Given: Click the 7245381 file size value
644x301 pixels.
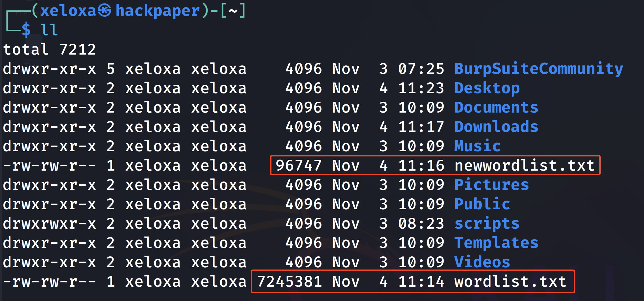Looking at the screenshot, I should (x=289, y=281).
